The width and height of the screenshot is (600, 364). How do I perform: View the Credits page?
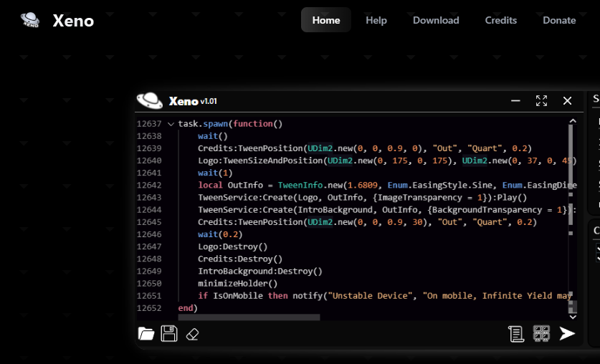[501, 20]
